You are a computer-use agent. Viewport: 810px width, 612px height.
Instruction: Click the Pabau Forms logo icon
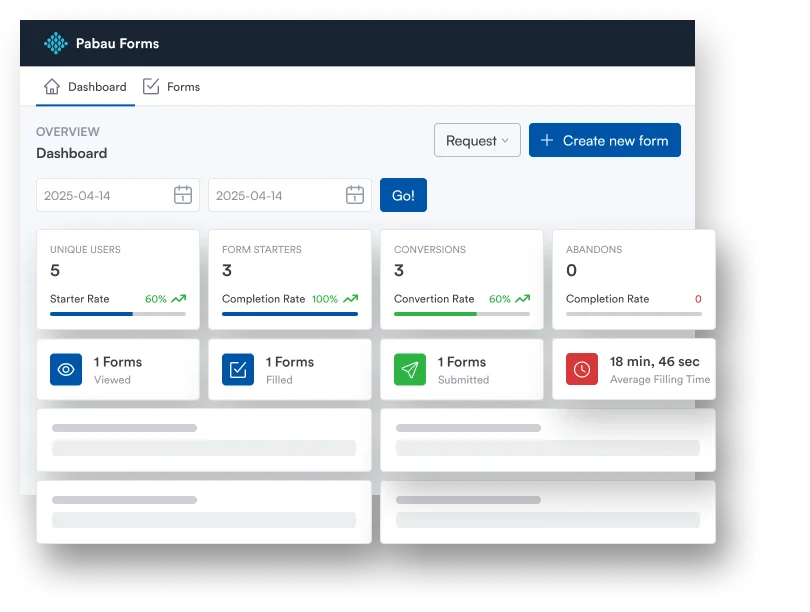56,43
